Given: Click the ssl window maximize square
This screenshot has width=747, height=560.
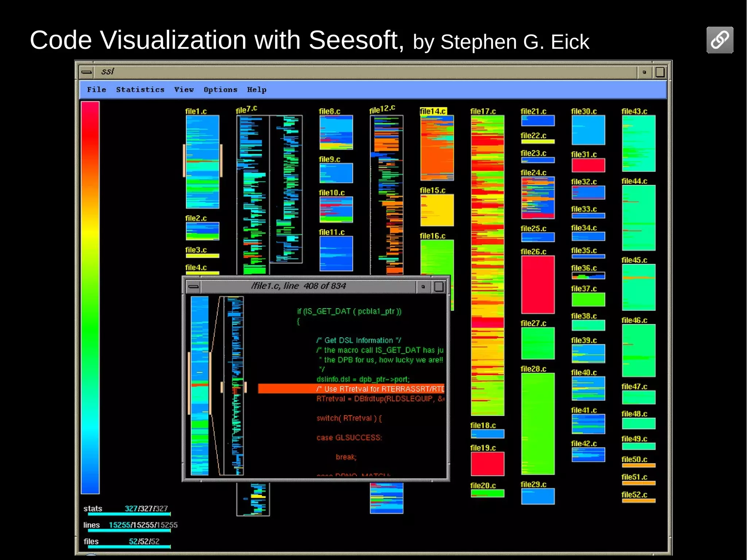Looking at the screenshot, I should click(x=659, y=72).
